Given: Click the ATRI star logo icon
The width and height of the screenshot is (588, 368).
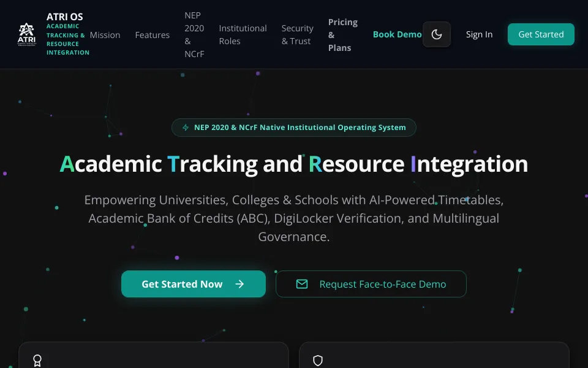Looking at the screenshot, I should [x=26, y=34].
